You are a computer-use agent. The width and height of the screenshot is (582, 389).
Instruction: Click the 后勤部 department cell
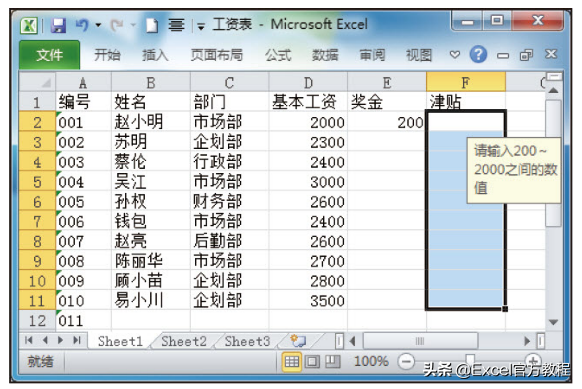[x=229, y=241]
